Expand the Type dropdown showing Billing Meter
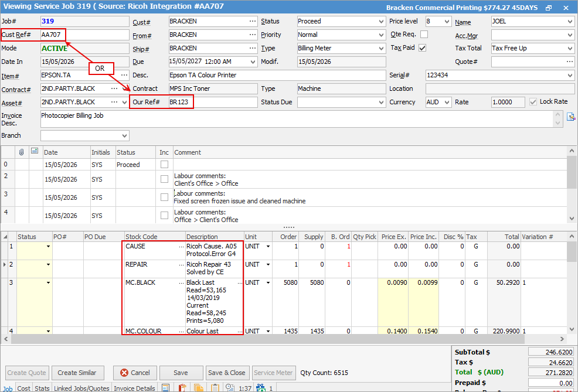The width and height of the screenshot is (578, 392). tap(382, 48)
